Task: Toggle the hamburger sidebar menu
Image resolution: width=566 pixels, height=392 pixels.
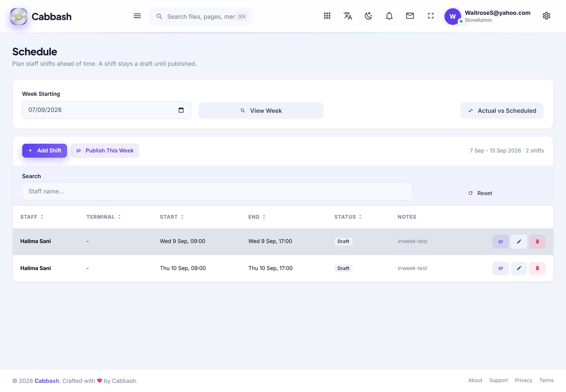Action: (137, 16)
